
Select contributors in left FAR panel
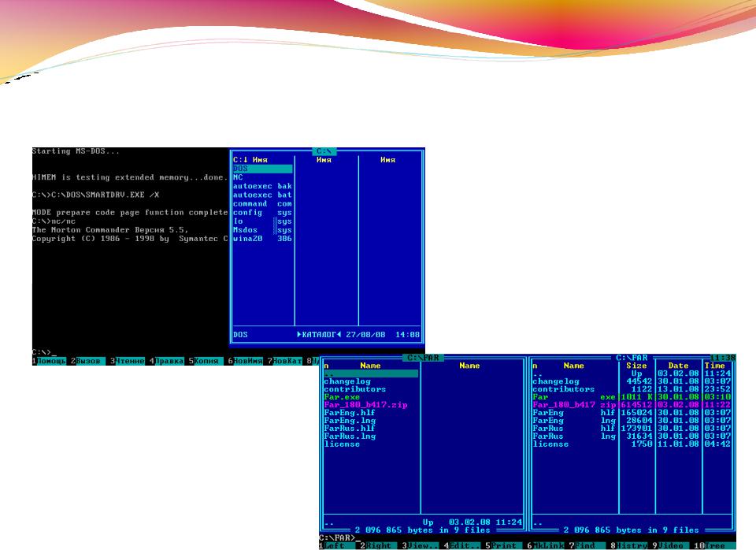(355, 388)
